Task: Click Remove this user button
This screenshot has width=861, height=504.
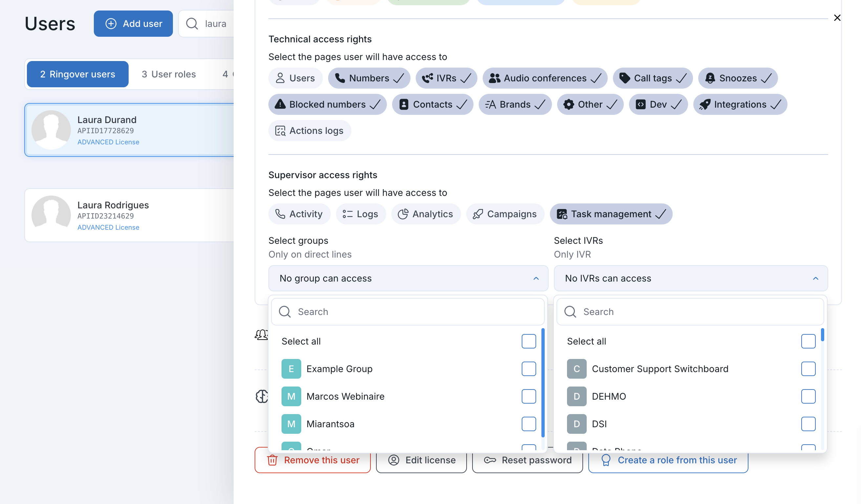Action: point(313,460)
